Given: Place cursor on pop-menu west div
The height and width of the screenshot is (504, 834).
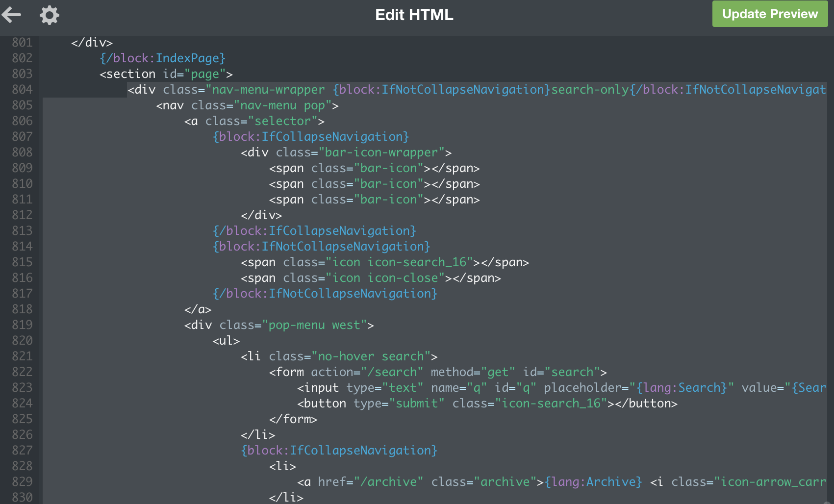Looking at the screenshot, I should [x=278, y=325].
